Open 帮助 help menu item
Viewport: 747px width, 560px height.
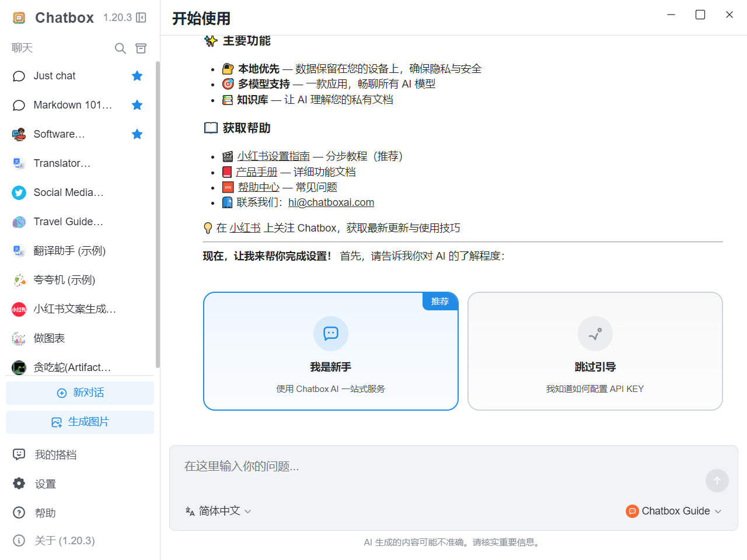(80, 513)
